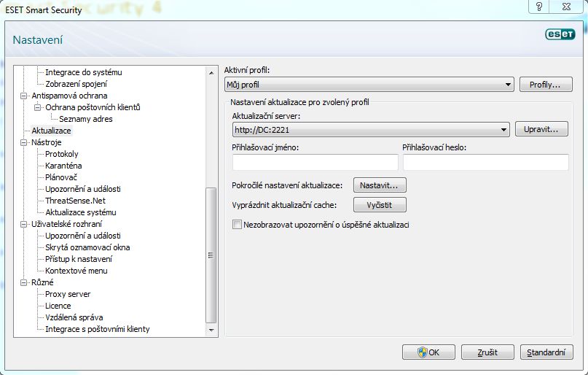Select 'Zobrazení spojení' tree item
This screenshot has width=588, height=375.
click(x=76, y=84)
